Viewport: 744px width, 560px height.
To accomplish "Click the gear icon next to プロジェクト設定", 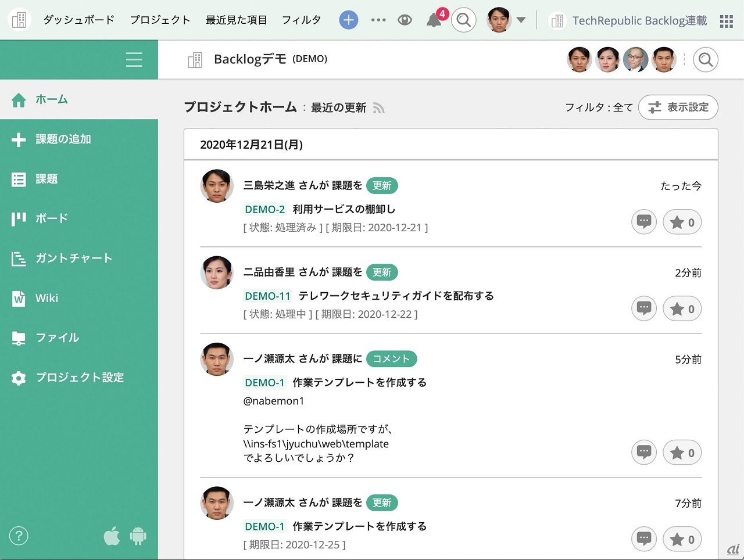I will (x=19, y=378).
